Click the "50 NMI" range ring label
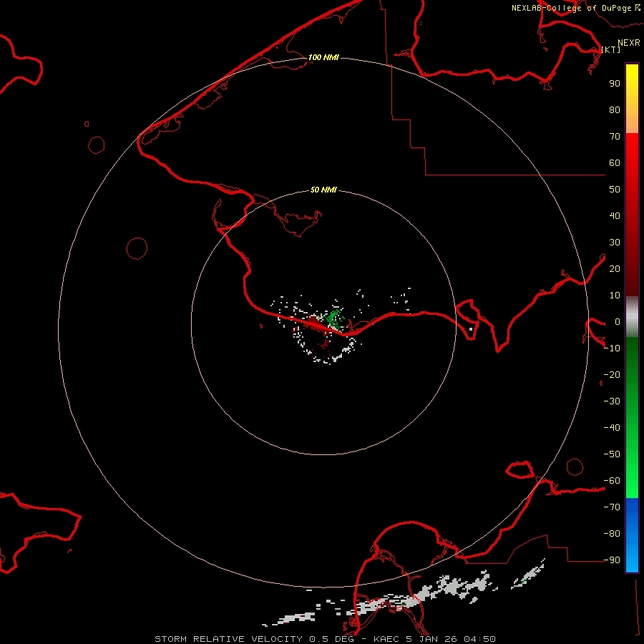Screen dimensions: 644x644 [x=323, y=190]
